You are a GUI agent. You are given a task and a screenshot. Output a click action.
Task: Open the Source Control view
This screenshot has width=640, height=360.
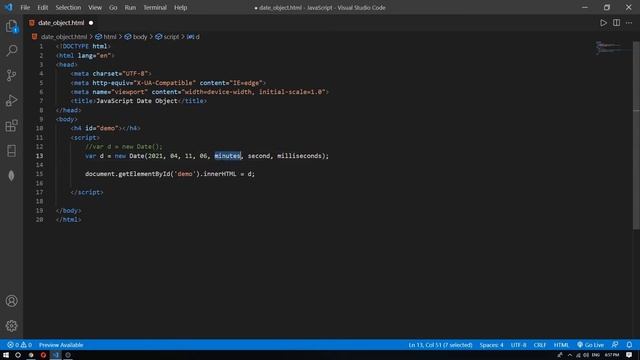coord(11,76)
